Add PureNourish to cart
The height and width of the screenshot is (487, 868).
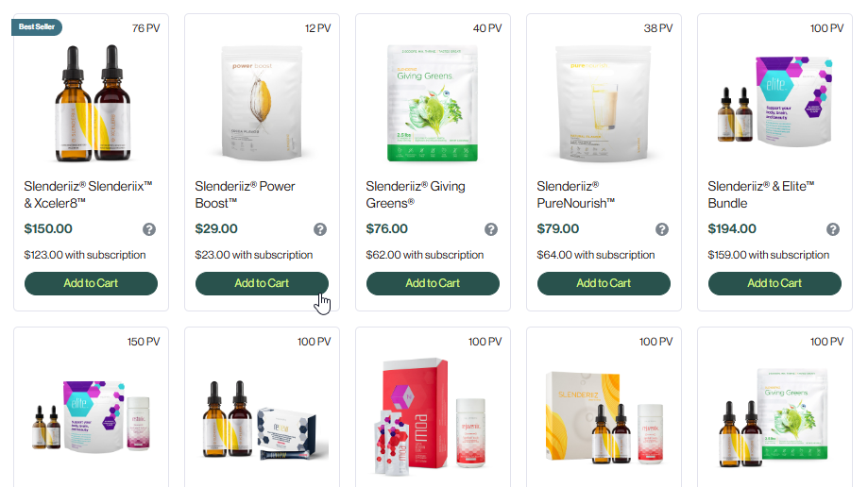(604, 283)
